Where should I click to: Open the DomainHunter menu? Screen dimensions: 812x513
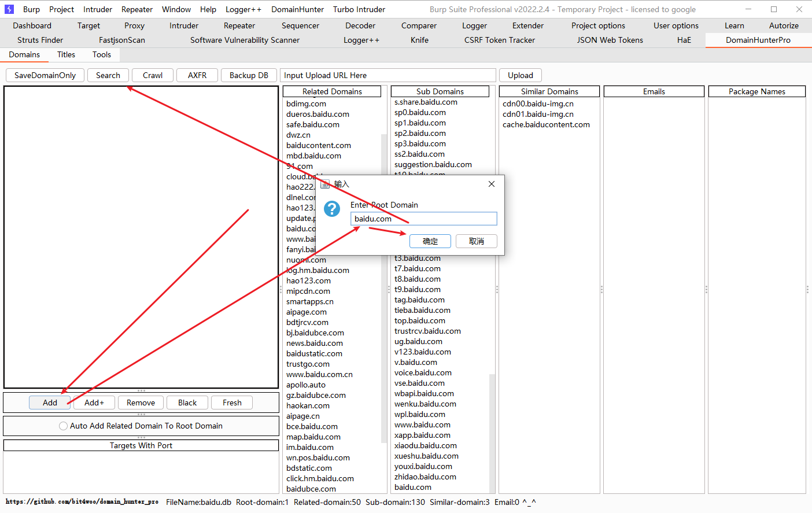coord(298,9)
